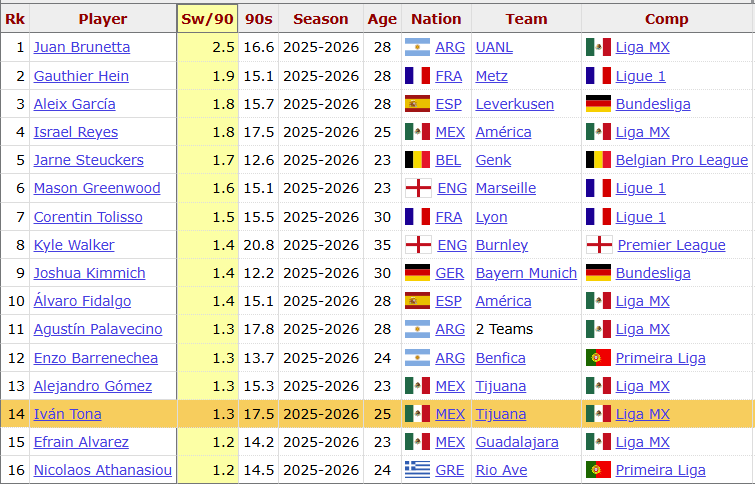The width and height of the screenshot is (755, 484).
Task: Sort by the Age column header
Action: [x=382, y=19]
